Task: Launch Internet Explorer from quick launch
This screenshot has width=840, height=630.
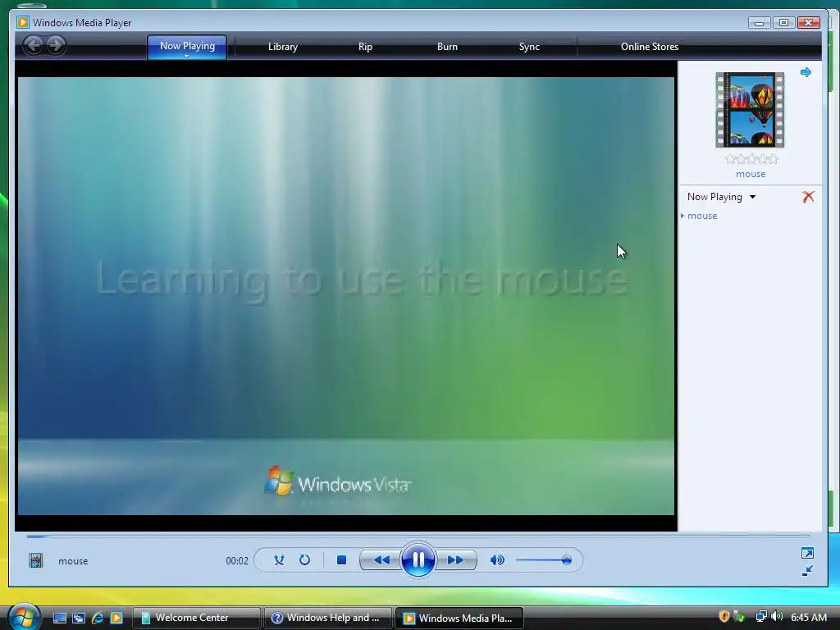Action: coord(98,618)
